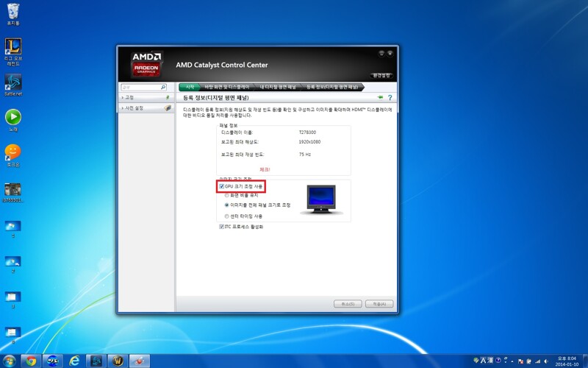The height and width of the screenshot is (368, 588).
Task: Click the network signal tray icon
Action: pyautogui.click(x=537, y=361)
